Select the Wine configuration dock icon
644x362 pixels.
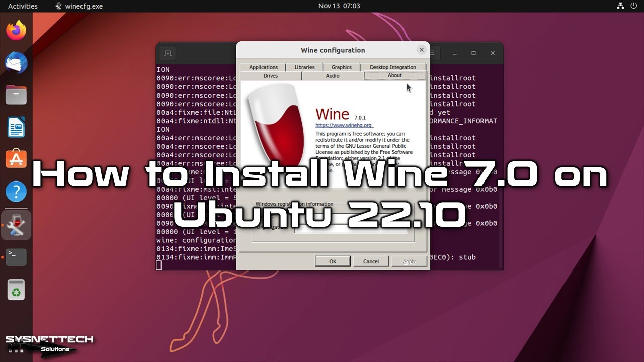(16, 225)
